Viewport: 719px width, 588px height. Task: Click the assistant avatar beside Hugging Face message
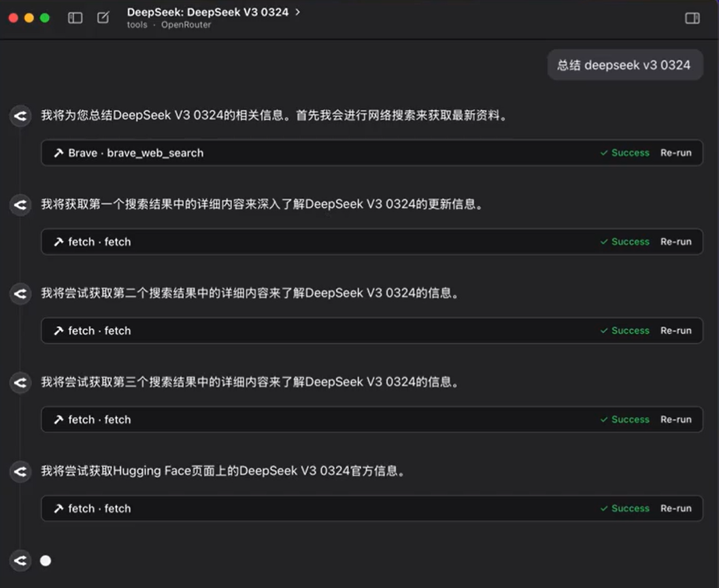(x=20, y=472)
